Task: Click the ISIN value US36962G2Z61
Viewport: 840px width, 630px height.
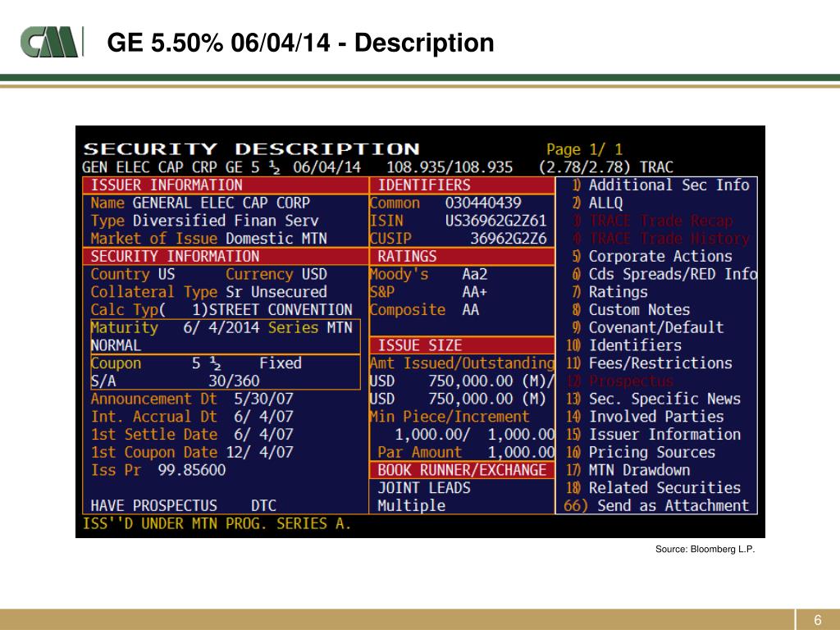Action: pyautogui.click(x=495, y=221)
